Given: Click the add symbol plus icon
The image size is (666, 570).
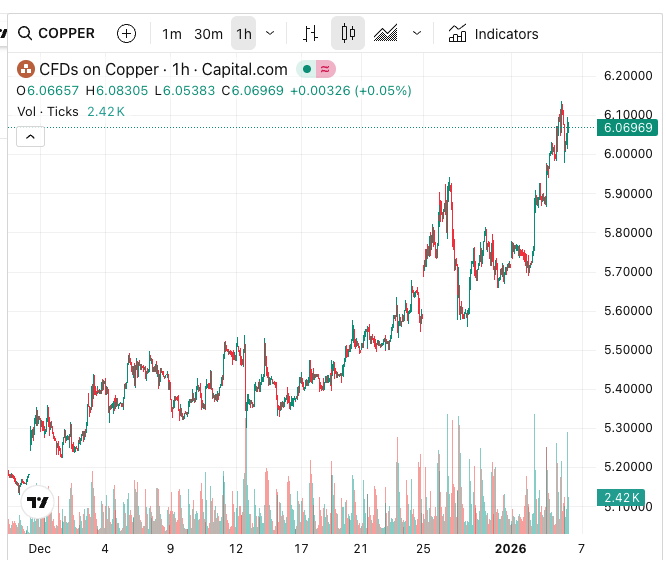Looking at the screenshot, I should pos(126,34).
